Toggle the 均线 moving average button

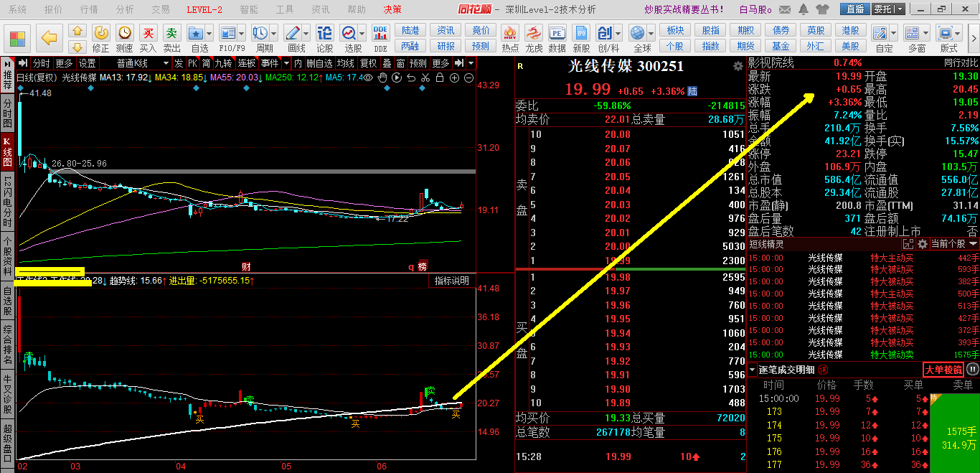pos(346,63)
